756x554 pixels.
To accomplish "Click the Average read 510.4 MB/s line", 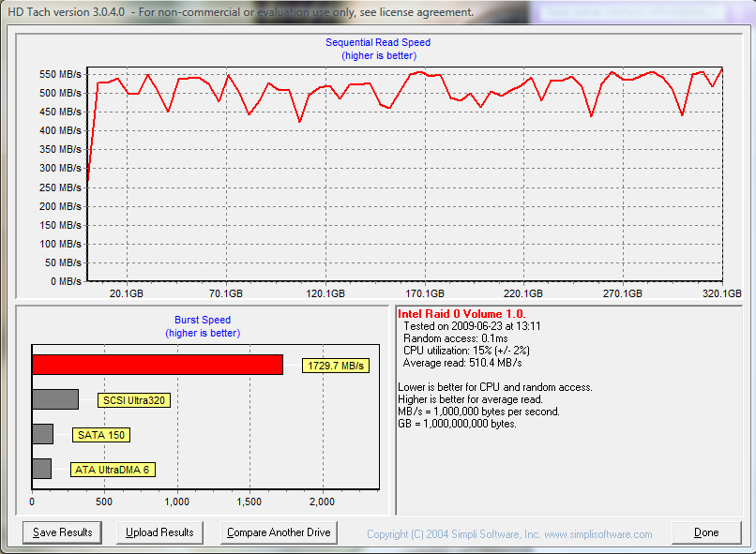I will click(462, 362).
